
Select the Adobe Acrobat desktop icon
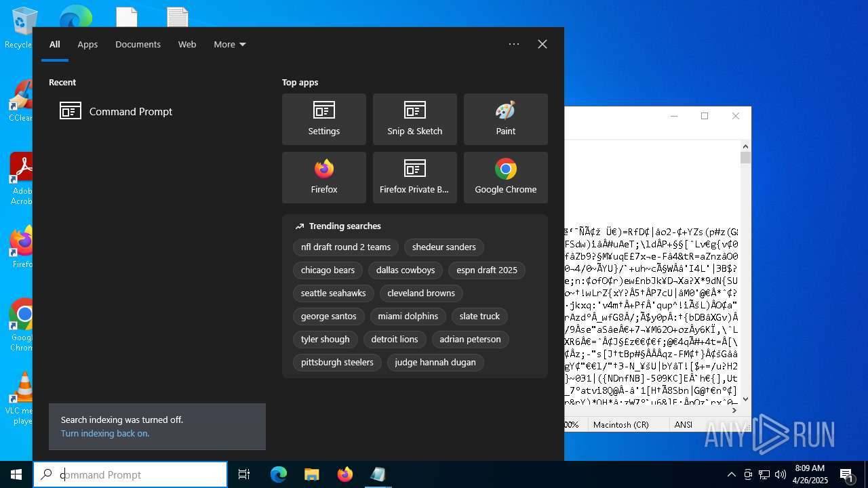pyautogui.click(x=22, y=179)
